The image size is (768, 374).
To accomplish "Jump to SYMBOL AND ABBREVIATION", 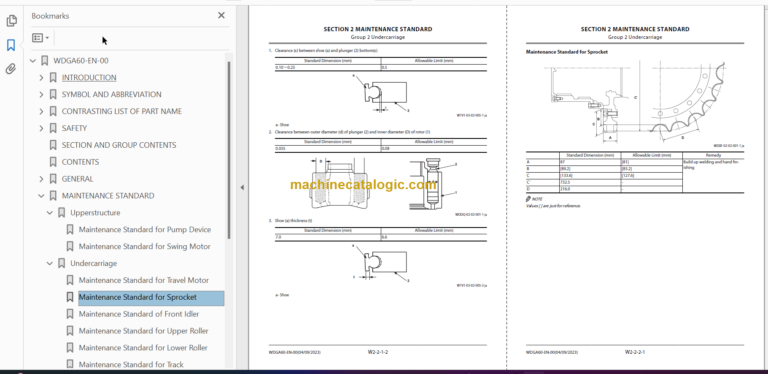I will coord(111,94).
